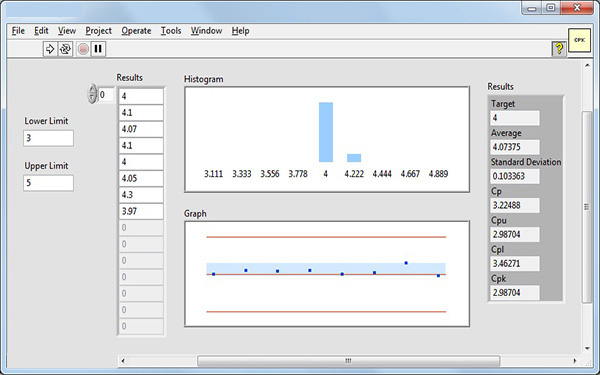Open the File menu
600x375 pixels.
pyautogui.click(x=18, y=31)
